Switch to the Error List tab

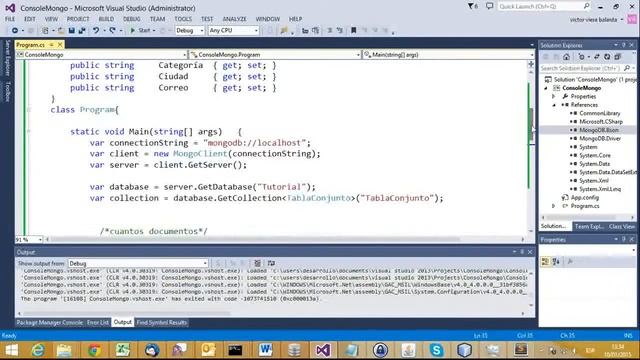pos(98,322)
